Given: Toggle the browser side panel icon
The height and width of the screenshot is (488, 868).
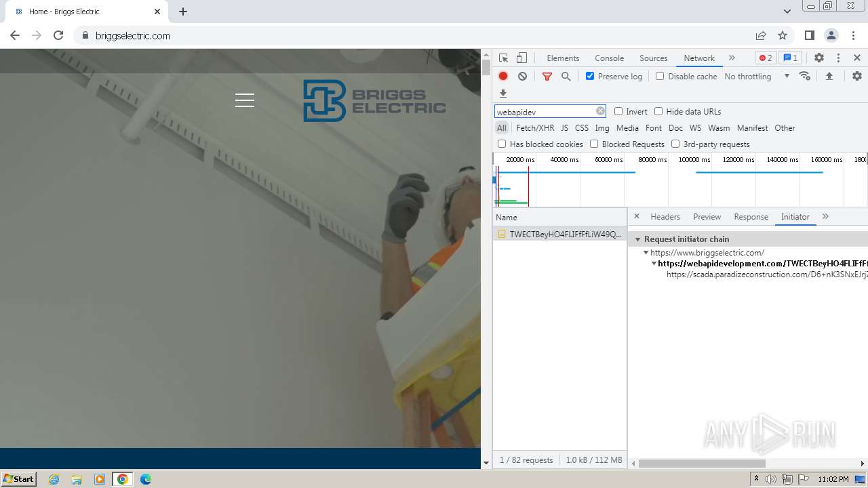Looking at the screenshot, I should pyautogui.click(x=809, y=35).
